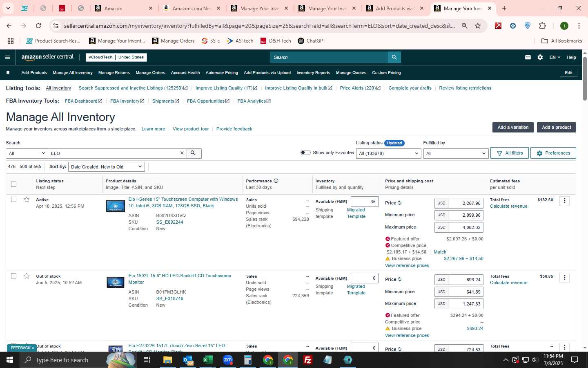Edit quantity field for Elo I-Series

coord(364,202)
